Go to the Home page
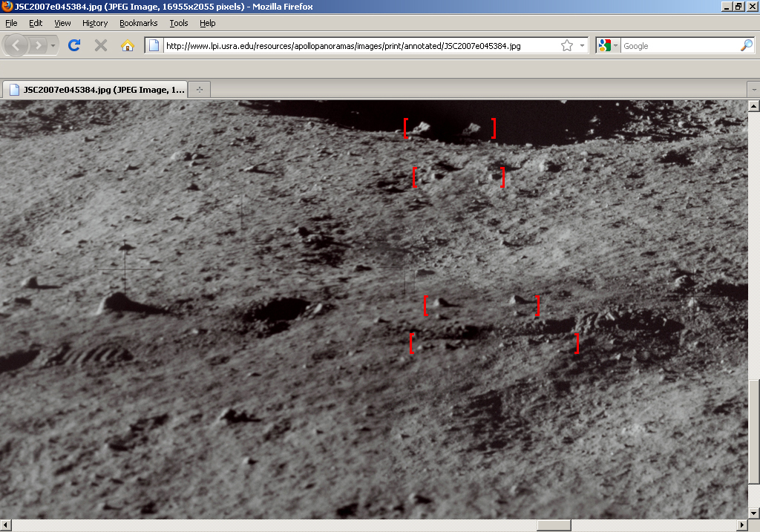Image resolution: width=760 pixels, height=532 pixels. coord(128,45)
